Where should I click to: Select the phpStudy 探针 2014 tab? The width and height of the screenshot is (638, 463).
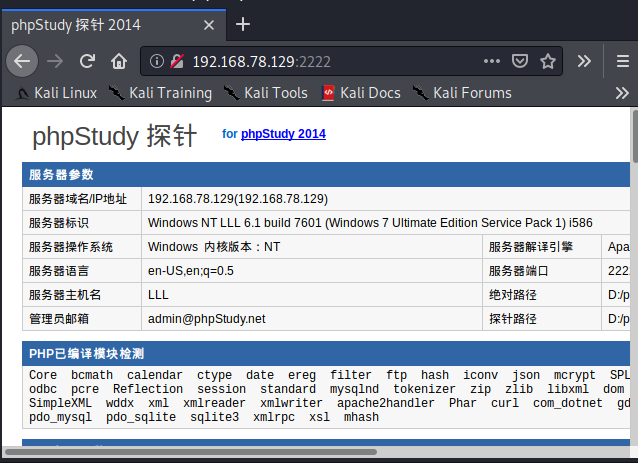coord(114,25)
